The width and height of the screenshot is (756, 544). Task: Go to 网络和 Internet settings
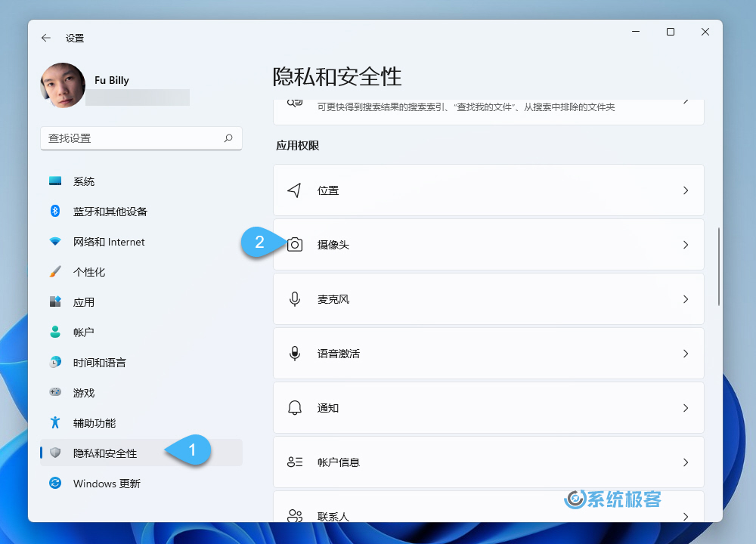pyautogui.click(x=141, y=242)
